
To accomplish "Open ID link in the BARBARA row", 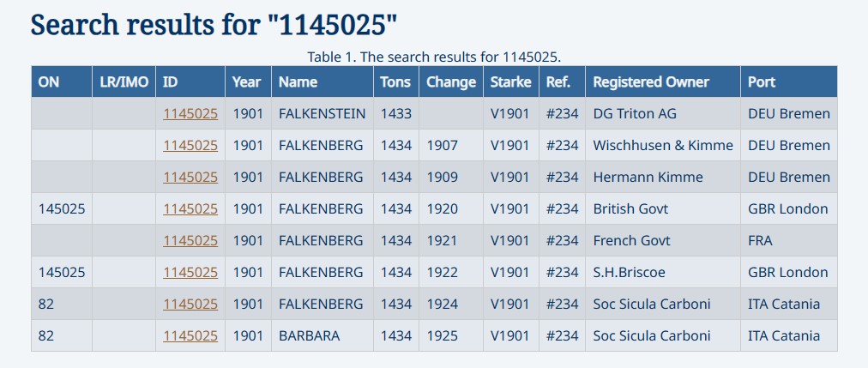I will 190,335.
